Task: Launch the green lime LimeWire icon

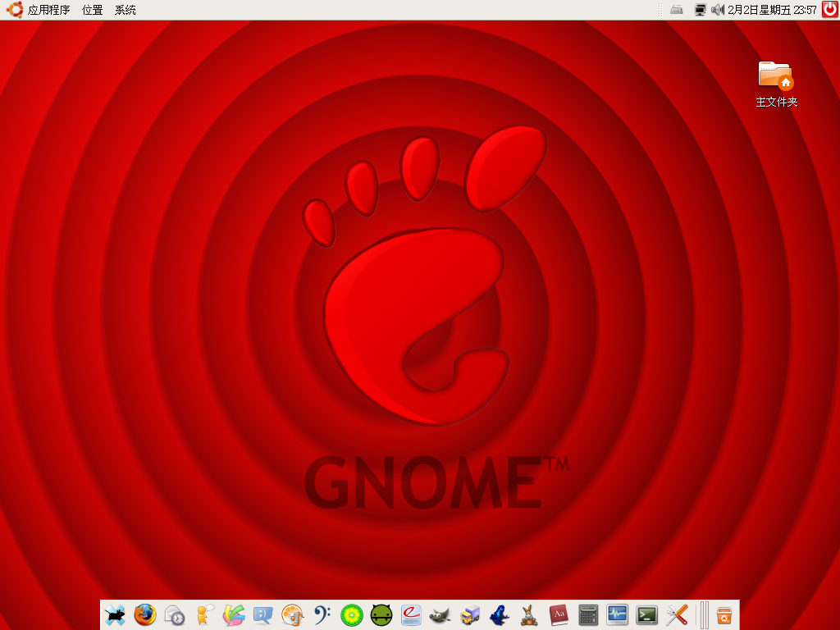Action: click(x=352, y=615)
